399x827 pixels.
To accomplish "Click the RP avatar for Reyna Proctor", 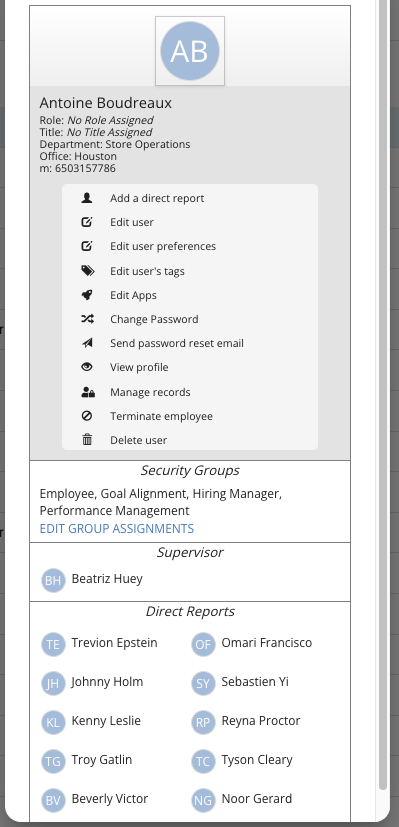I will [x=203, y=722].
